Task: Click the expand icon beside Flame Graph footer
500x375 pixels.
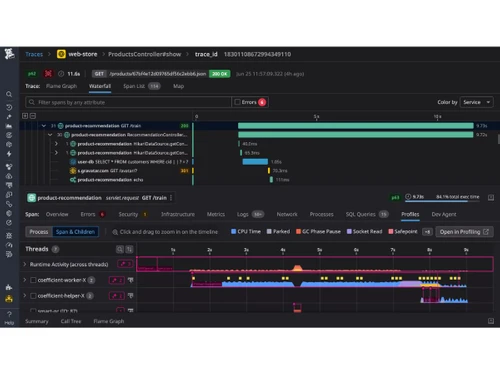Action: (491, 321)
